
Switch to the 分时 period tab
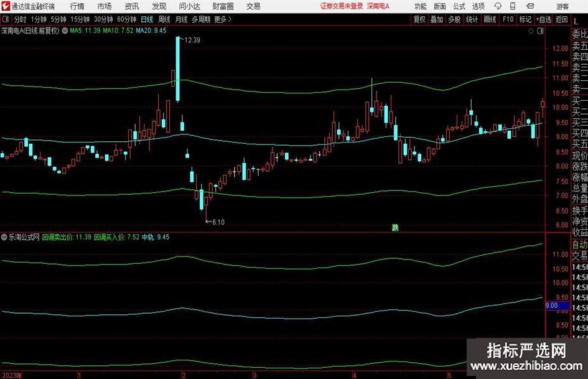(21, 19)
